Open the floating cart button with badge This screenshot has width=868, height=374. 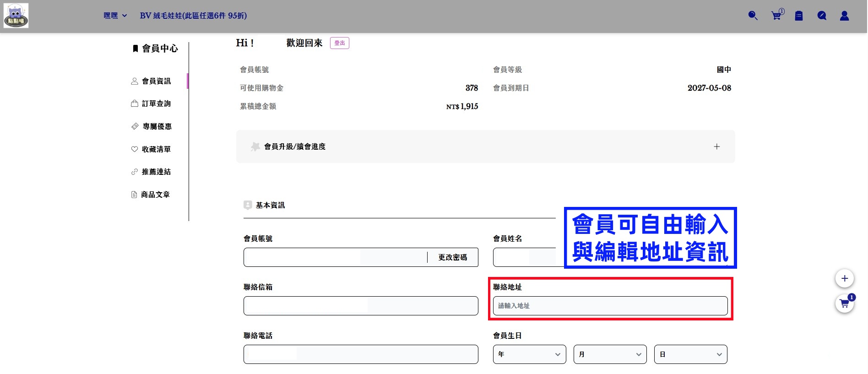coord(845,304)
